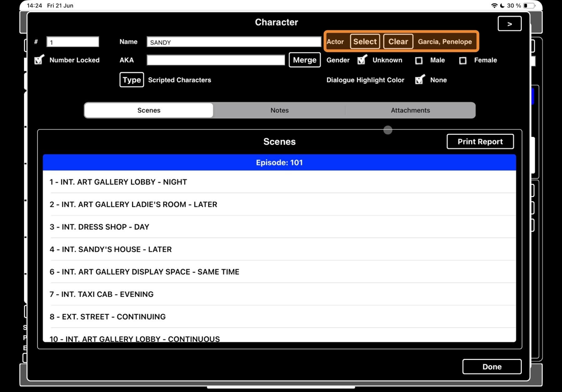Tap the actor name Garcia, Penelope
The height and width of the screenshot is (392, 562).
[445, 42]
